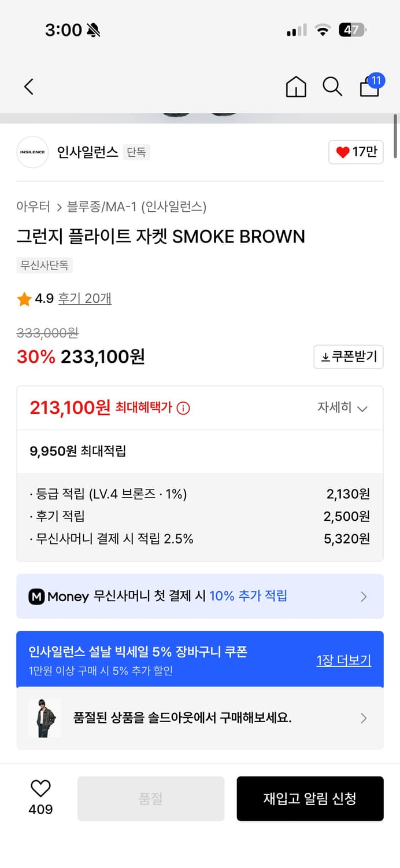This screenshot has width=400, height=868.
Task: Open the home icon in the top bar
Action: 296,87
